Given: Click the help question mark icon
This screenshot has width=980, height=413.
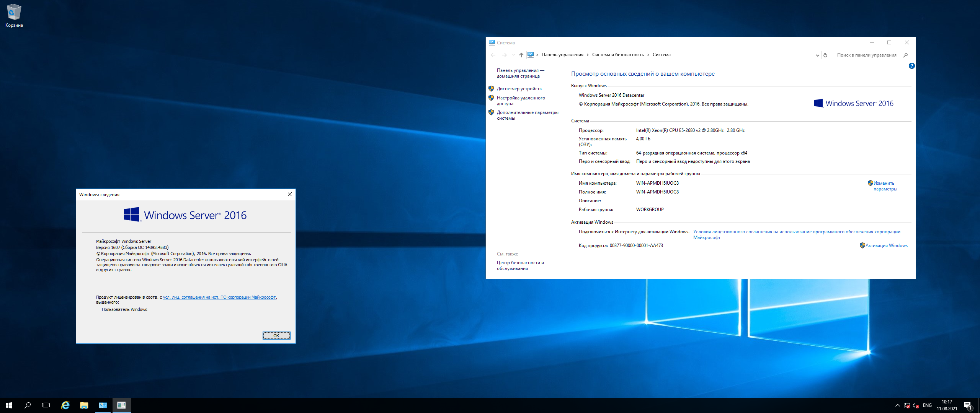Looking at the screenshot, I should [x=911, y=66].
